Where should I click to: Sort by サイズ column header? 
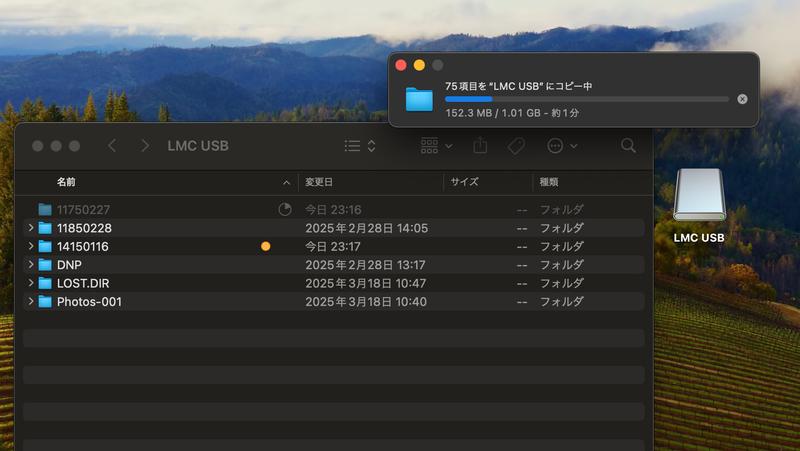tap(464, 182)
